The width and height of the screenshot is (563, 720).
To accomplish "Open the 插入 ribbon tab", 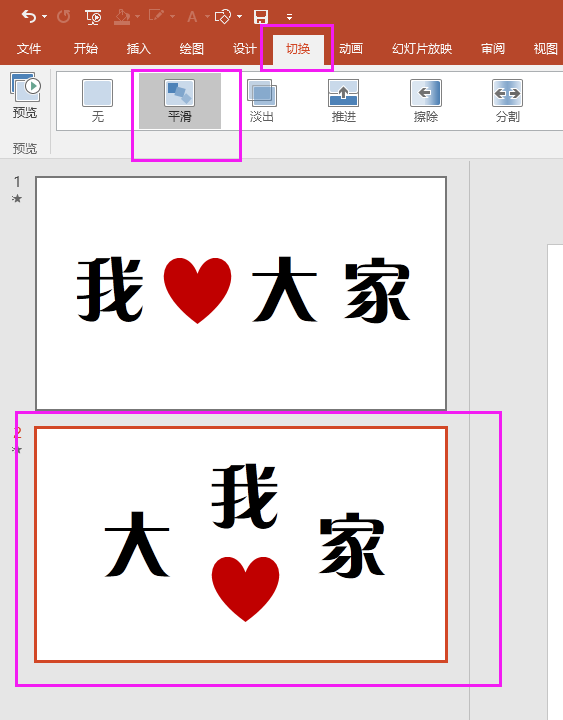I will tap(139, 49).
